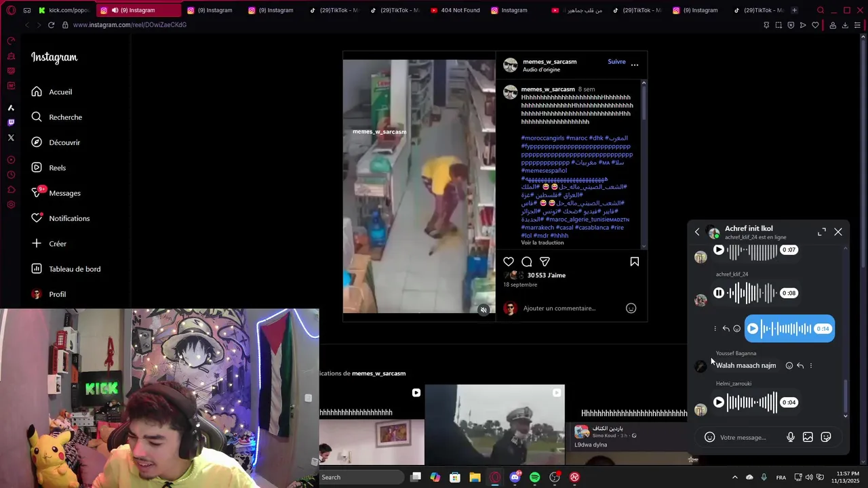Viewport: 868px width, 488px height.
Task: Reload the Instagram page
Action: click(x=51, y=25)
